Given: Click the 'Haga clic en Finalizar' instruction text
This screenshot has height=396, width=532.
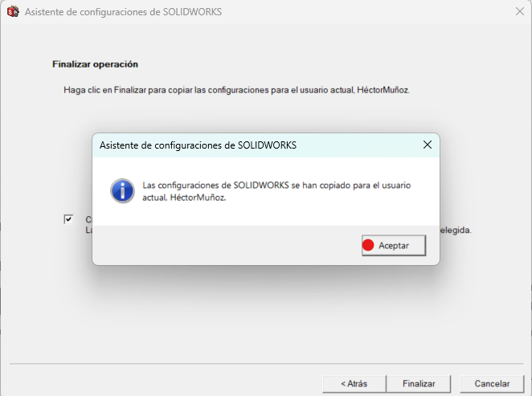Looking at the screenshot, I should [236, 90].
